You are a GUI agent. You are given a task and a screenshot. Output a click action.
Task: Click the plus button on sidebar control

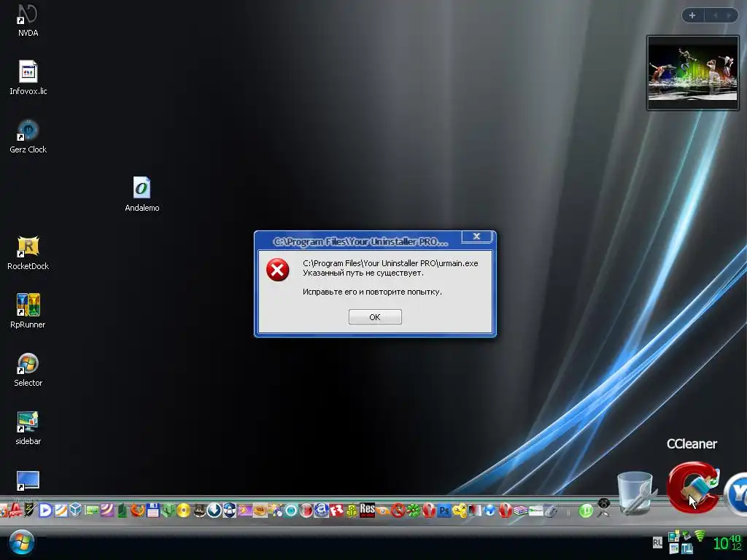pyautogui.click(x=692, y=15)
